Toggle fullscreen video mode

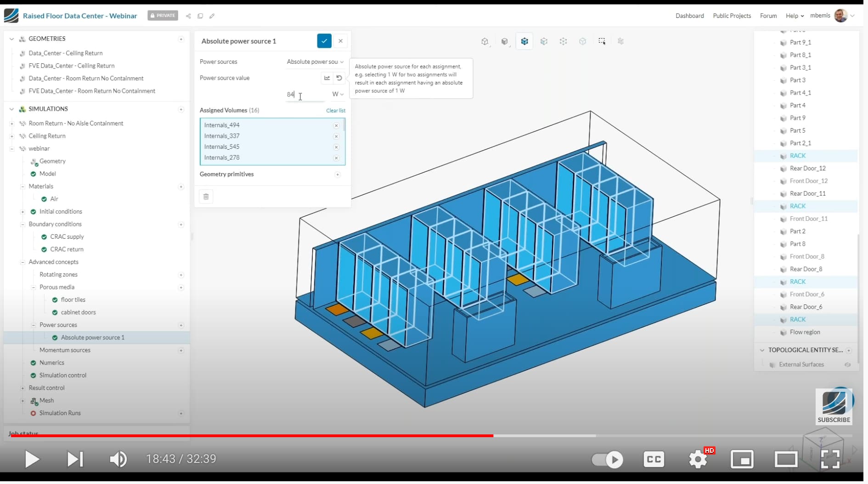pyautogui.click(x=830, y=459)
